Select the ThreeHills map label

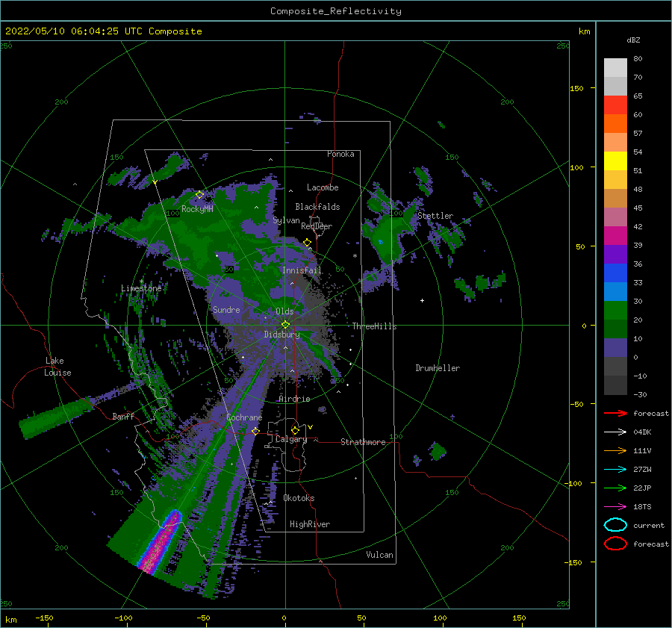374,326
